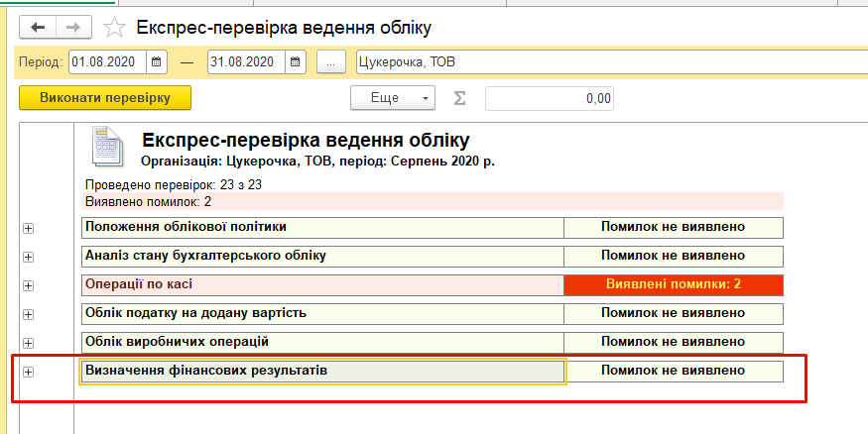The height and width of the screenshot is (434, 868).
Task: Expand Операції по касі section
Action: tap(28, 285)
